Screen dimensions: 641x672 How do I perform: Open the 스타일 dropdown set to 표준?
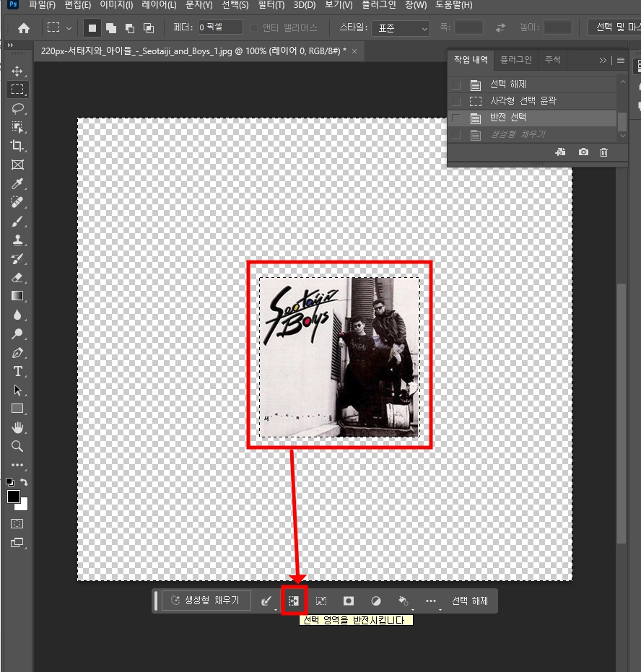point(400,28)
